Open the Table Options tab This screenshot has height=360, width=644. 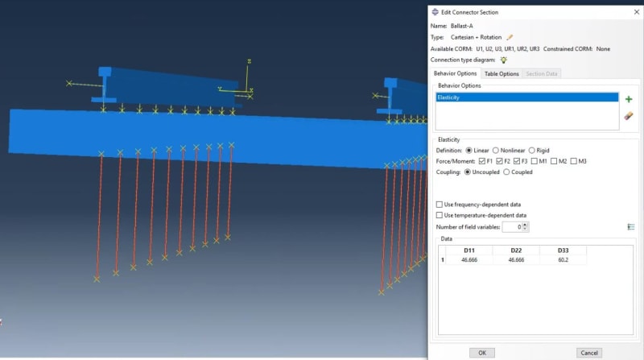501,74
